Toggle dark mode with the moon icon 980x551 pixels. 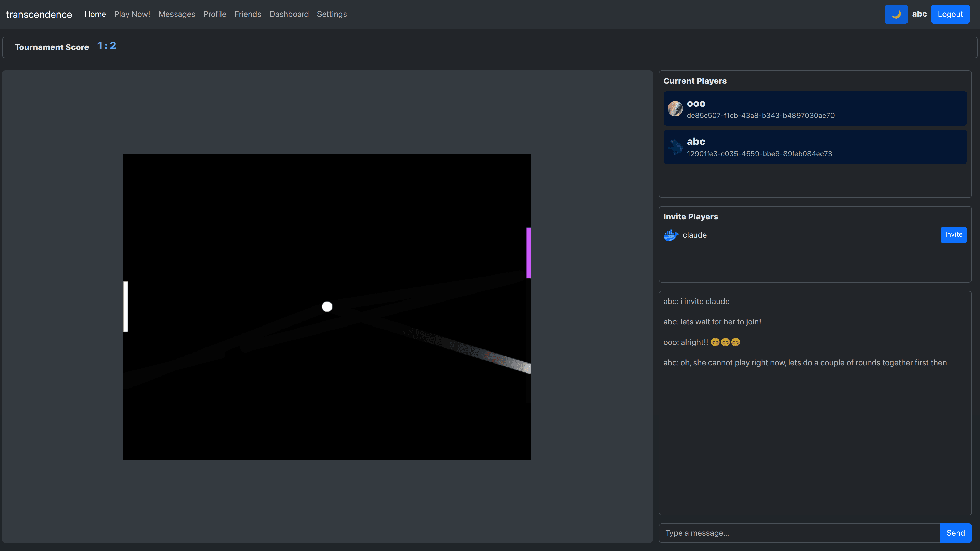point(896,14)
